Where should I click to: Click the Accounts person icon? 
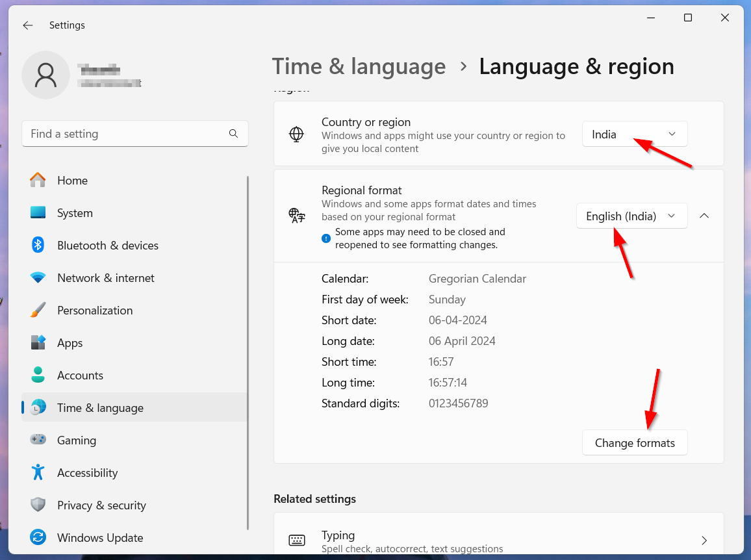click(38, 375)
